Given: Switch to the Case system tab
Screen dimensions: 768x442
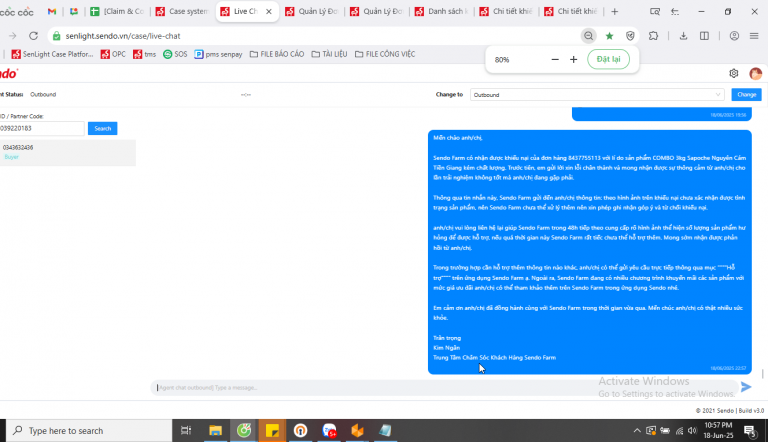Looking at the screenshot, I should click(x=182, y=11).
